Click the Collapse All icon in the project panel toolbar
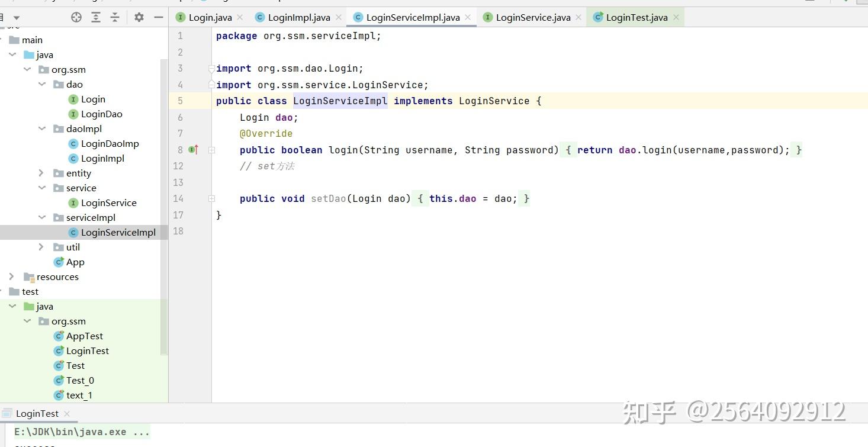 coord(115,18)
